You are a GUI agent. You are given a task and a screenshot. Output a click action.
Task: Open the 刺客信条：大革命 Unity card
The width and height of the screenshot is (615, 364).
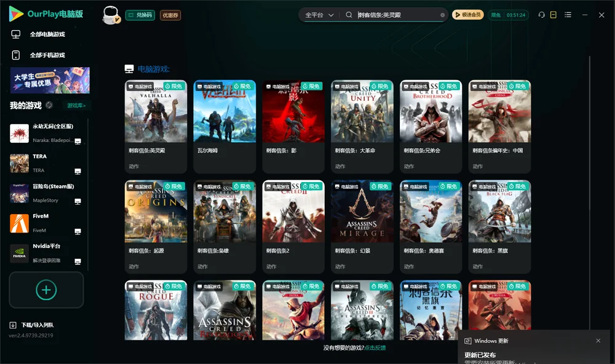362,126
